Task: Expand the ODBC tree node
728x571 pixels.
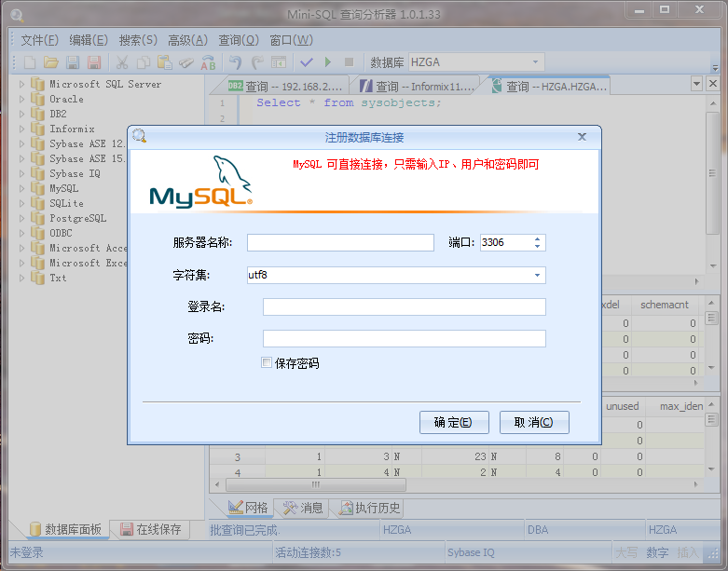Action: click(21, 233)
